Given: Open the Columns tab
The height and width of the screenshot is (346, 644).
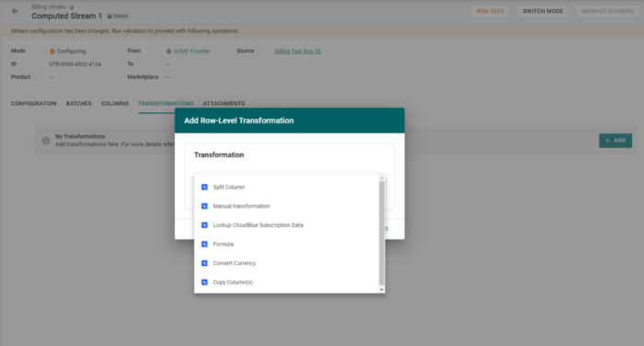Looking at the screenshot, I should click(x=115, y=104).
